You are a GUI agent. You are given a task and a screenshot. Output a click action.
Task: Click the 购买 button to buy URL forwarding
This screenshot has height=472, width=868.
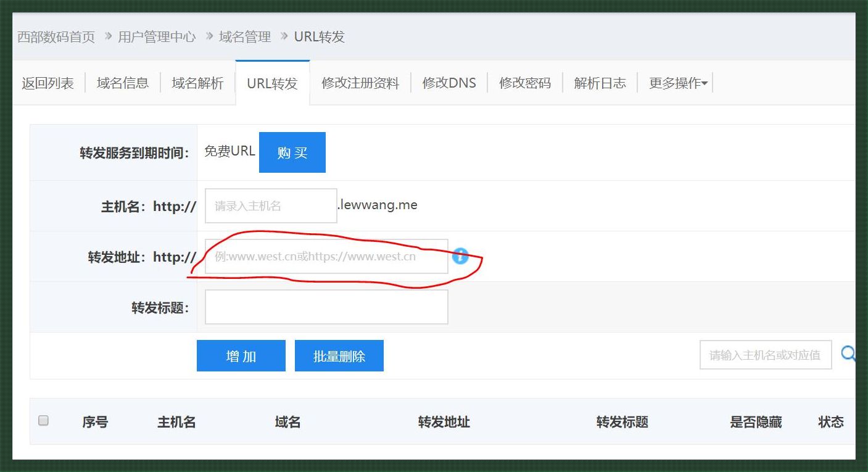pyautogui.click(x=292, y=152)
